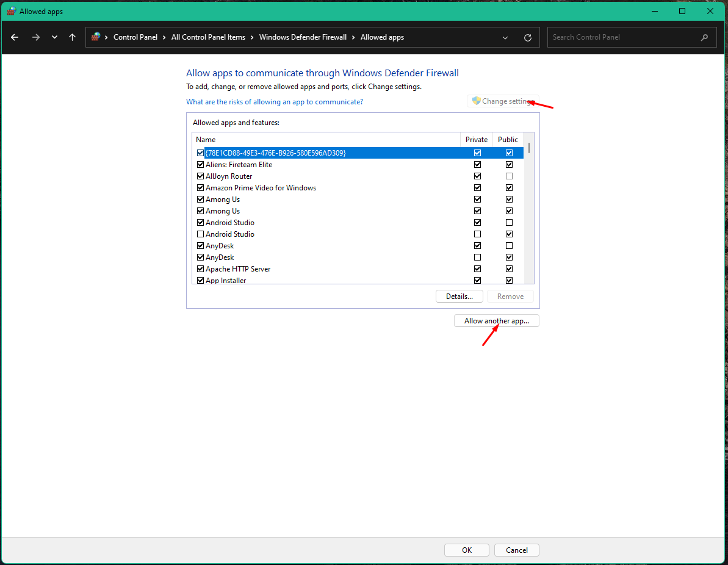This screenshot has width=728, height=565.
Task: Click the Cancel button
Action: 517,550
